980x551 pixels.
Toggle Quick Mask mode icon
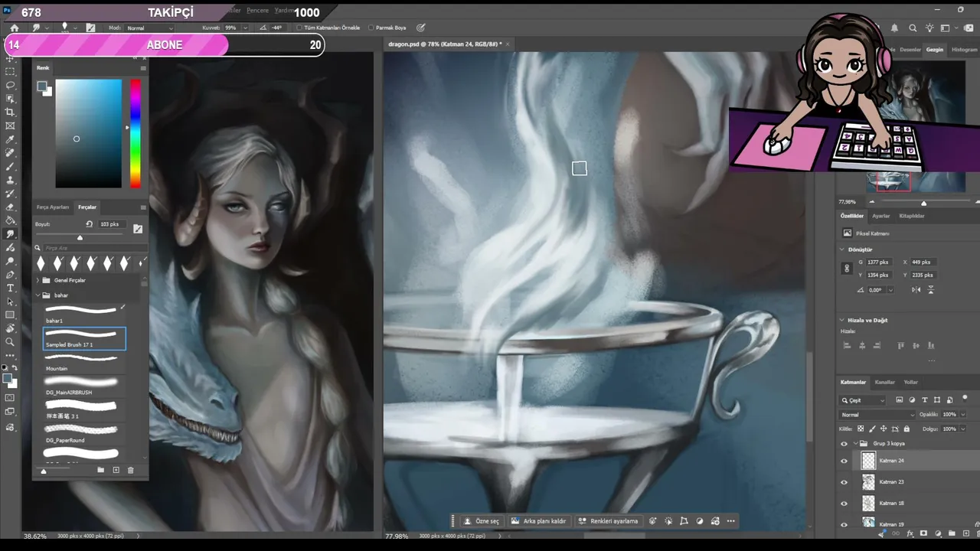pyautogui.click(x=10, y=398)
